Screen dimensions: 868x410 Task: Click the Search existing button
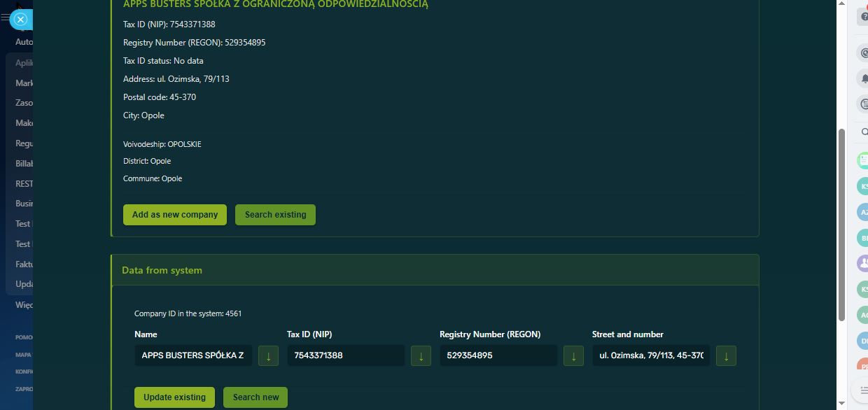[275, 215]
